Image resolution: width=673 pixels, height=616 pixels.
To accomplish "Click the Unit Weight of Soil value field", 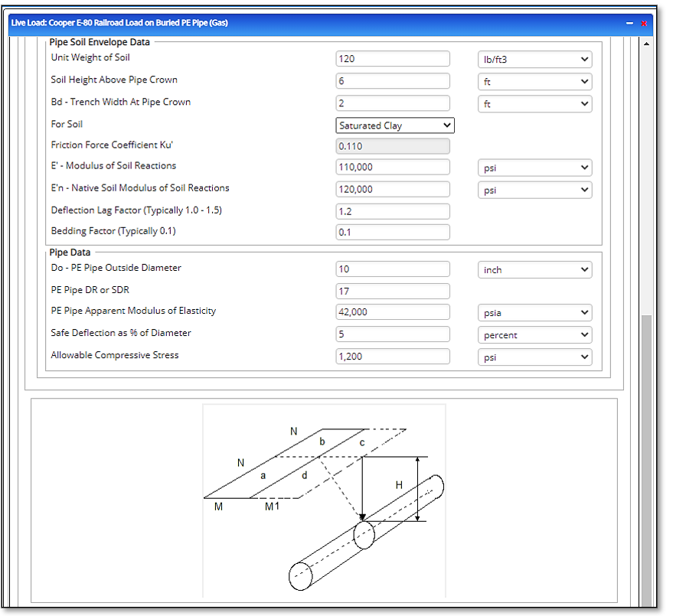I will point(392,58).
